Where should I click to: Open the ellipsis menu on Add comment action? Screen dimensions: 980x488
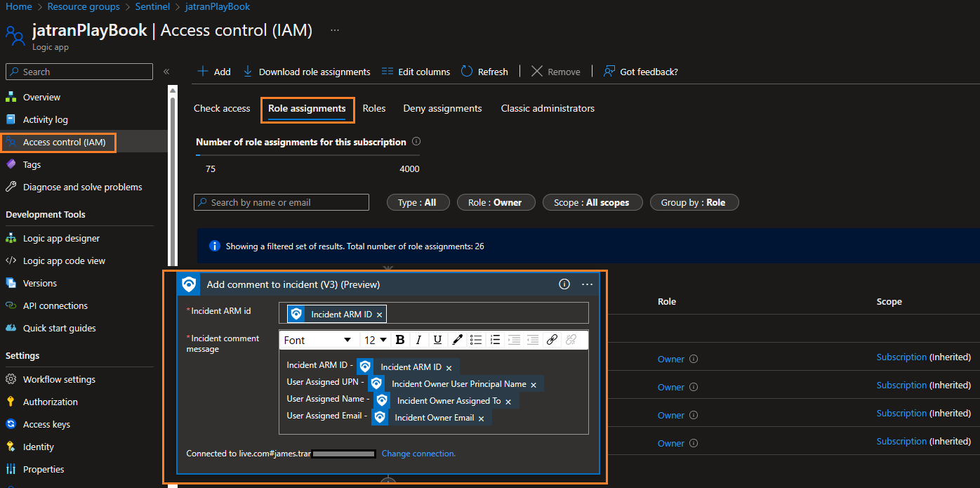coord(587,284)
